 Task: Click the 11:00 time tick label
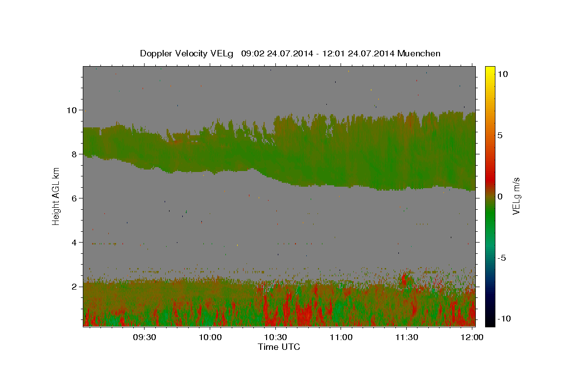coord(341,337)
